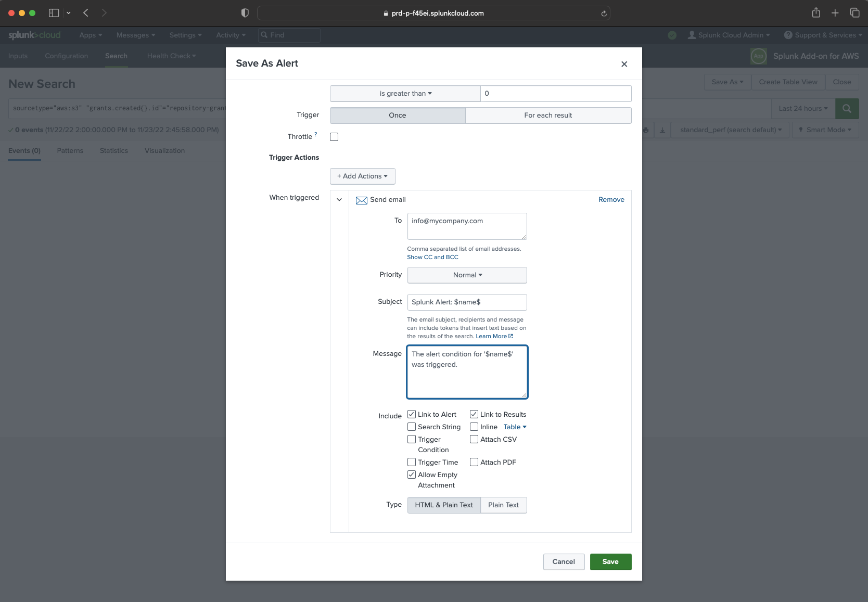Remove the Send email action

pos(611,200)
